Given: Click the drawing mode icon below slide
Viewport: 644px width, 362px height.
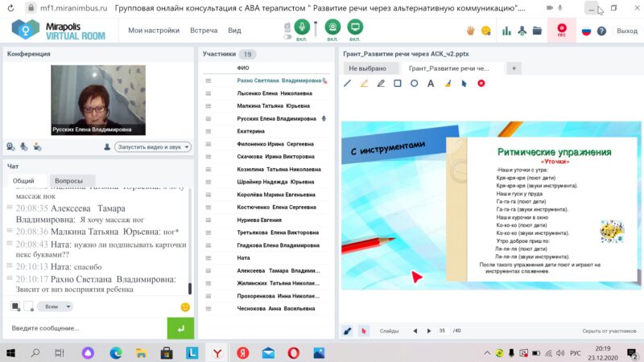Looking at the screenshot, I should [348, 331].
